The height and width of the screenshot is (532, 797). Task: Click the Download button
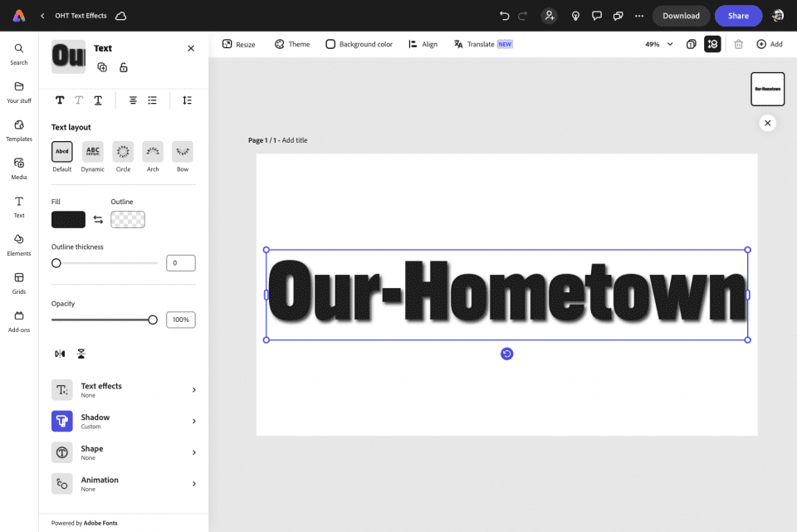[681, 15]
